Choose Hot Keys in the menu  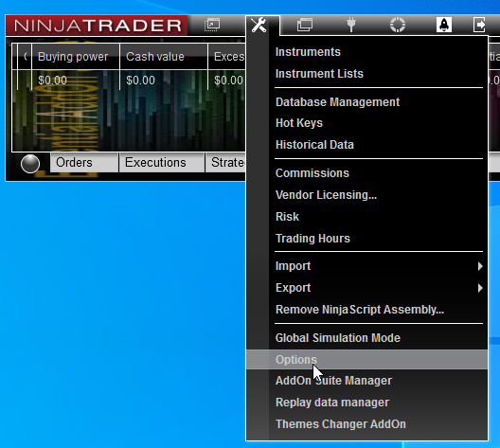tap(366, 123)
